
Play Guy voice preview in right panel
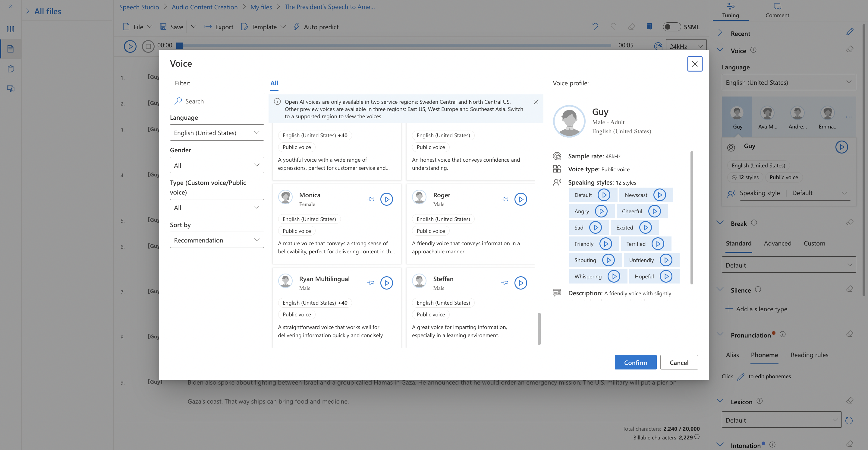click(x=841, y=147)
